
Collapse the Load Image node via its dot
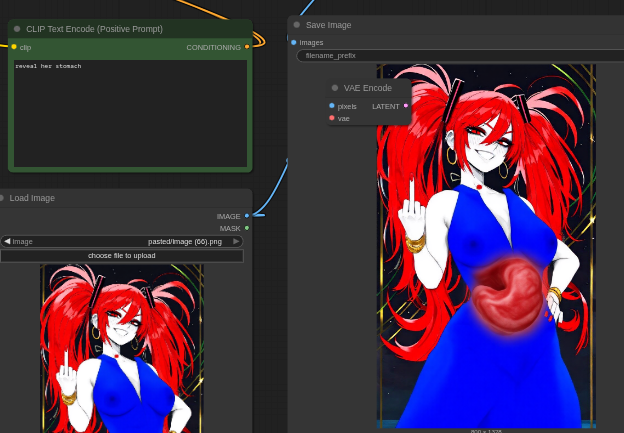[x=2, y=198]
